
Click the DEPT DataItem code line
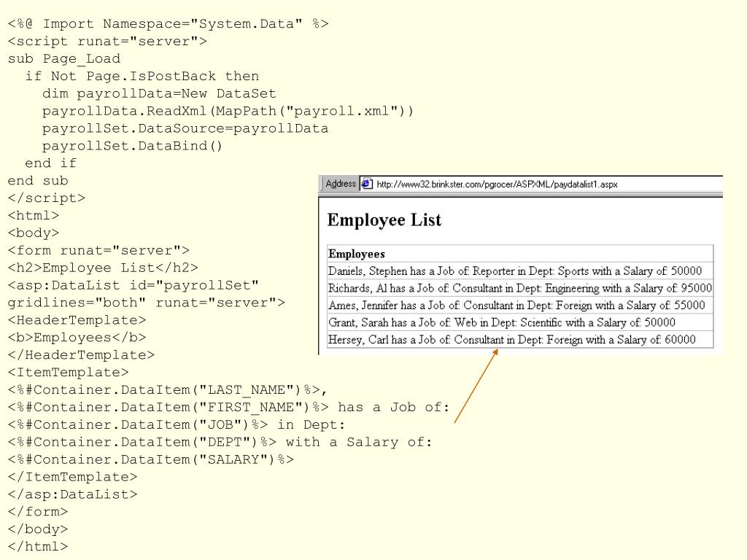click(x=220, y=443)
